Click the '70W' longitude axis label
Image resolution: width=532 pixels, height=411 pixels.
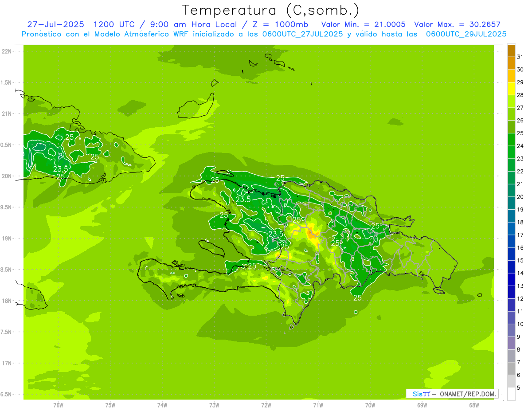pos(370,405)
